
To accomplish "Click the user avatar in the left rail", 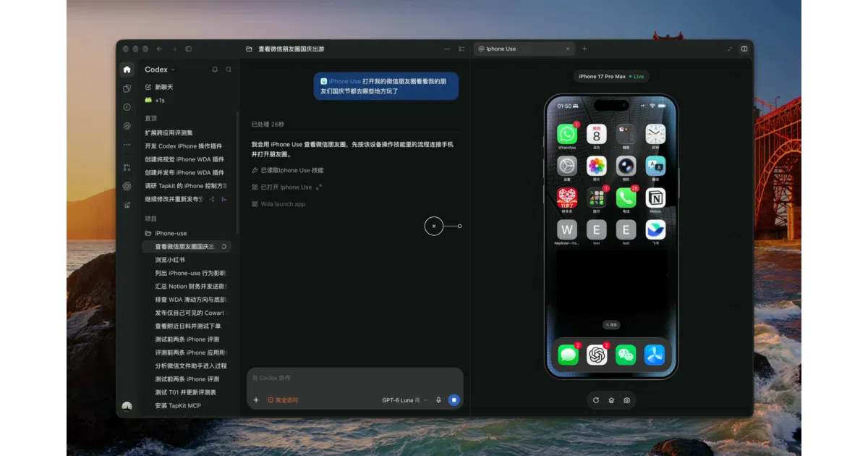I will click(127, 407).
